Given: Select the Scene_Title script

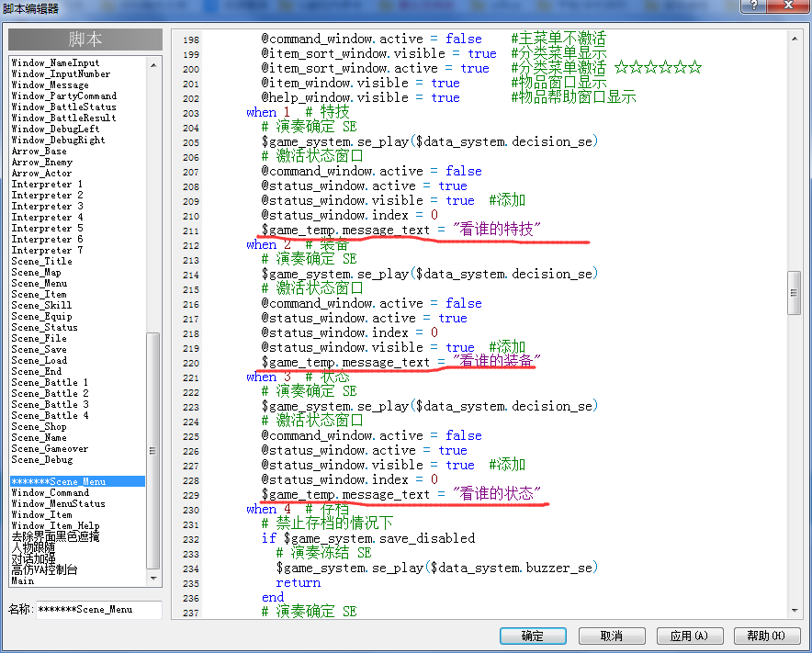Looking at the screenshot, I should 42,262.
